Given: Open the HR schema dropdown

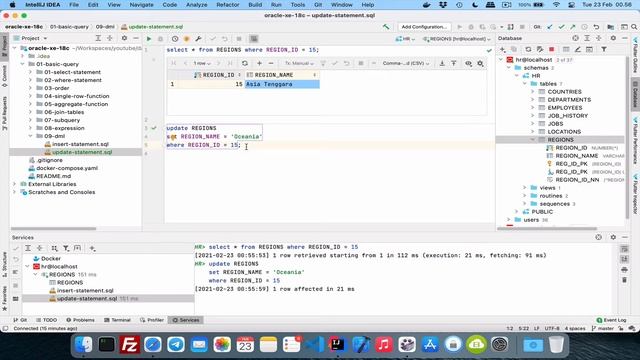Looking at the screenshot, I should tap(405, 39).
